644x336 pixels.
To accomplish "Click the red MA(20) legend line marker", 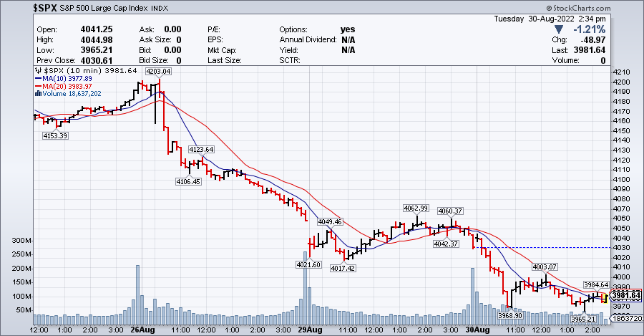I will (x=37, y=86).
